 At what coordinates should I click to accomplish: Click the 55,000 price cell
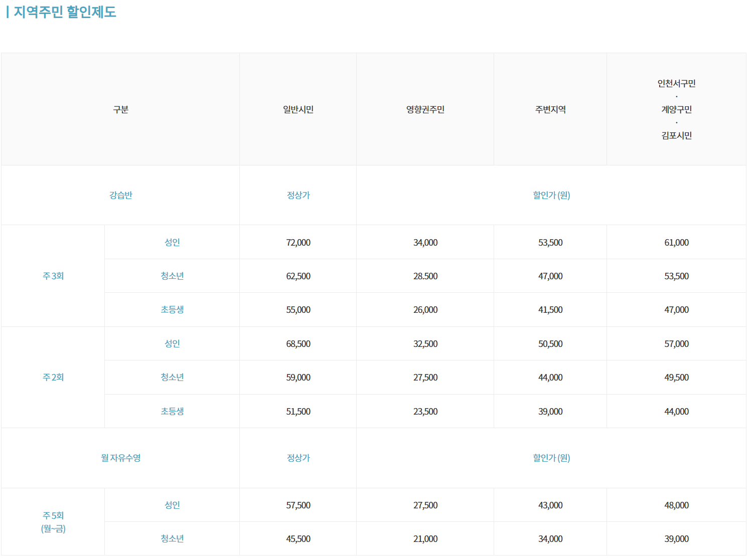[x=298, y=310]
